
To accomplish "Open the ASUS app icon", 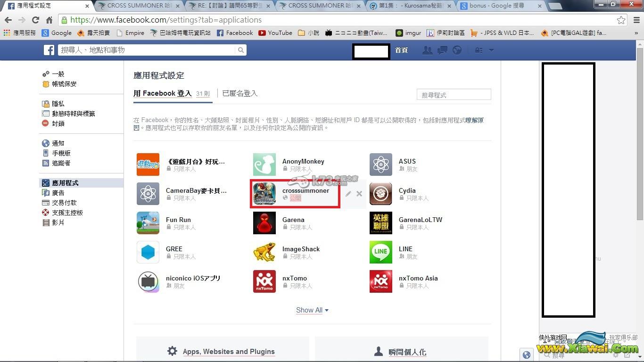I will pos(381,165).
